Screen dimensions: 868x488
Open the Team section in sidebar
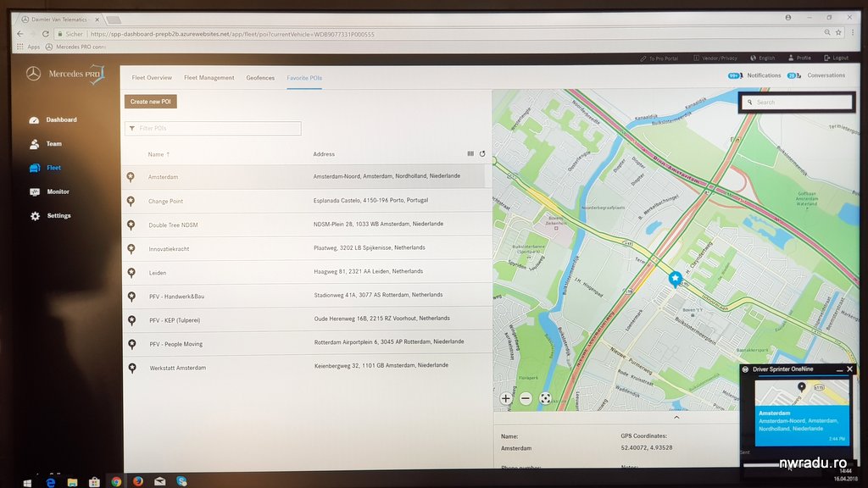click(x=46, y=144)
